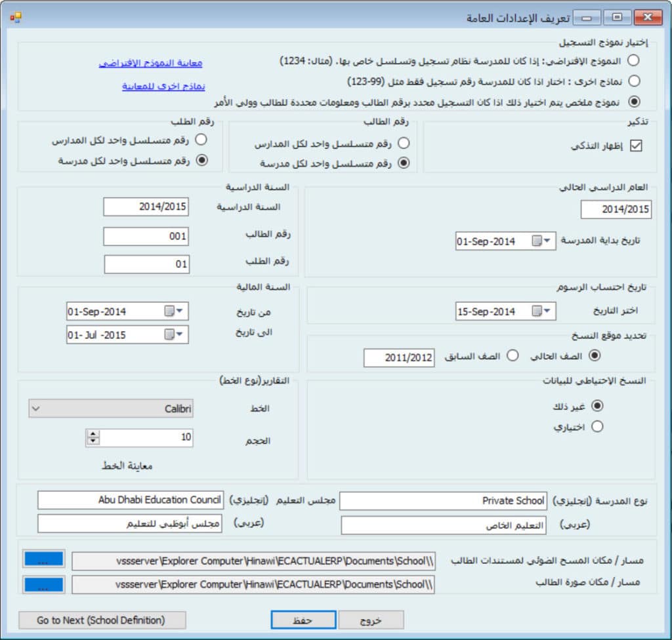Viewport: 672px width, 640px height.
Task: Open معاينة النموذج الإفتراضي link
Action: click(x=151, y=63)
